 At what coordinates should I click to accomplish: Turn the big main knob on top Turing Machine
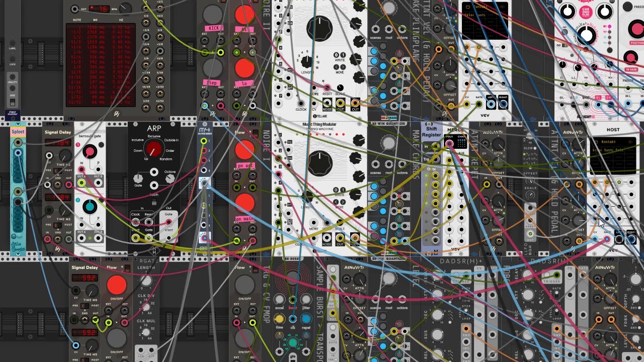click(319, 28)
